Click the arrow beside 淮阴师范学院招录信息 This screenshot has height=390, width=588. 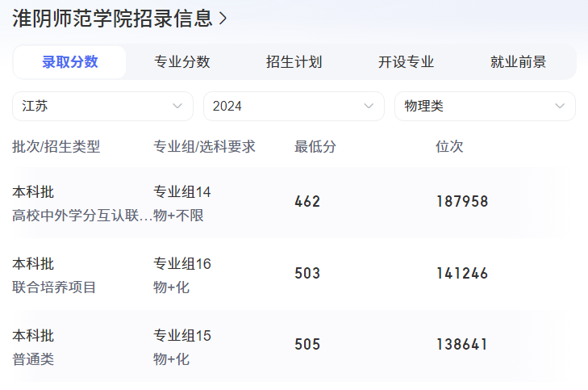click(223, 19)
